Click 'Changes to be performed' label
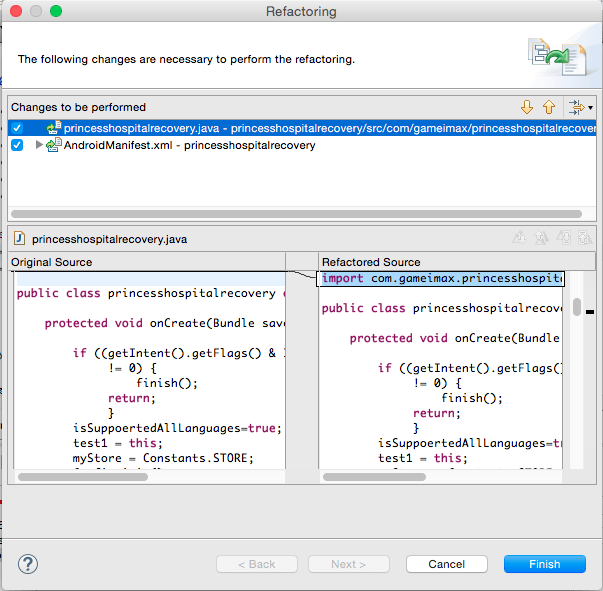 pyautogui.click(x=78, y=107)
